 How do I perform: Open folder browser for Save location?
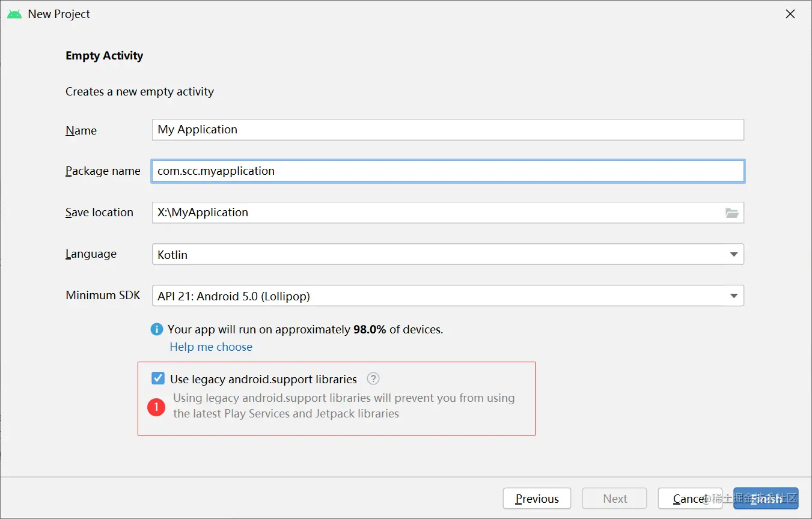click(731, 213)
